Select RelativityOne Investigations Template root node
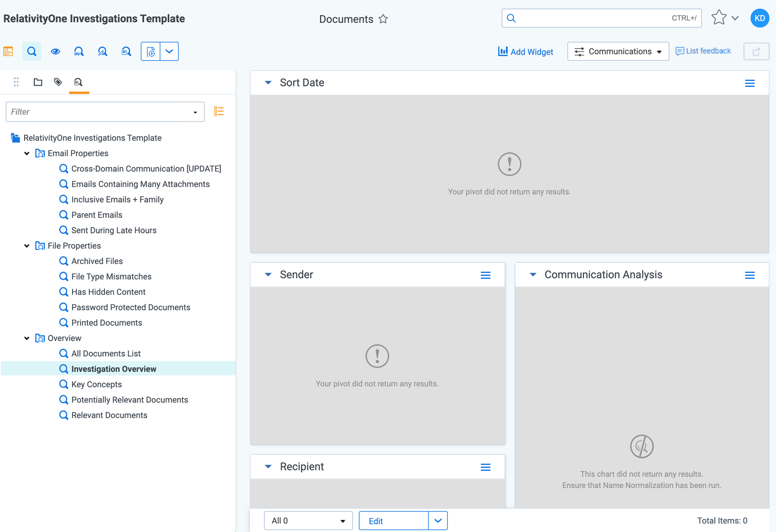Screen dimensions: 776x532 pyautogui.click(x=93, y=138)
